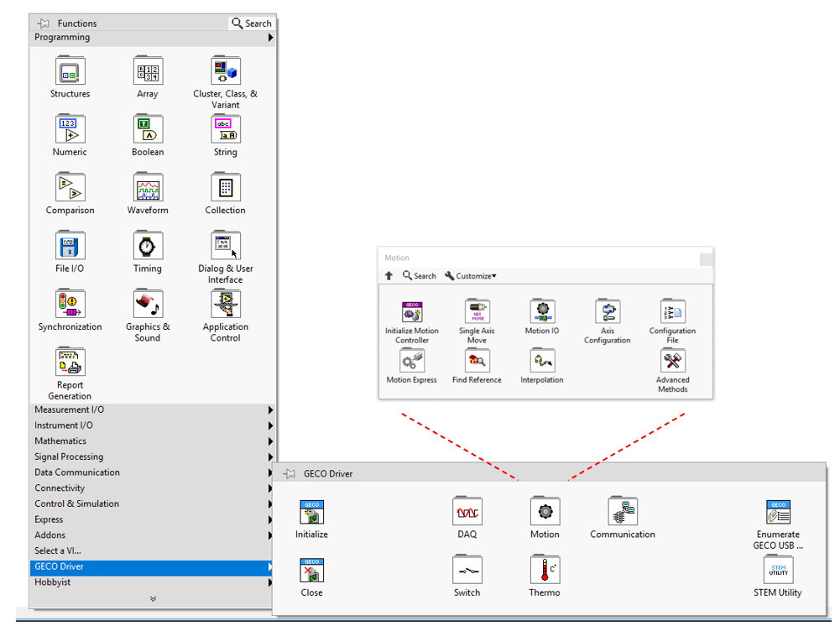Open the DAQ subpalette icon
The height and width of the screenshot is (631, 840).
tap(467, 513)
